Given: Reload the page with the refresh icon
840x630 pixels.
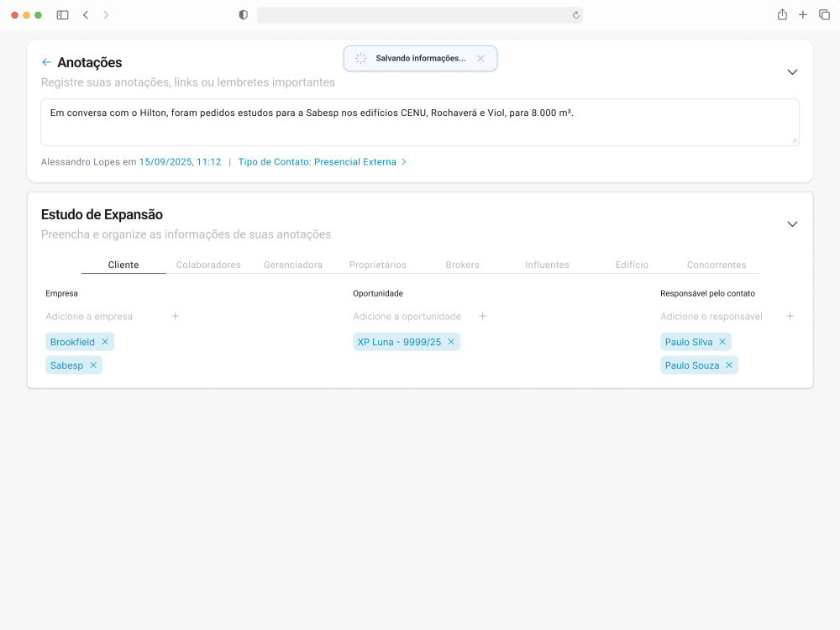Looking at the screenshot, I should 575,15.
